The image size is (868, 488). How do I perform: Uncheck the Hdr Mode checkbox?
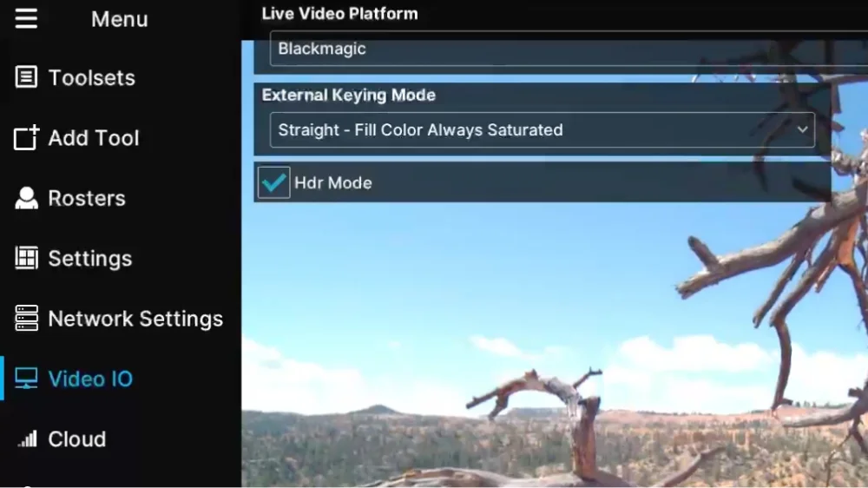point(274,182)
